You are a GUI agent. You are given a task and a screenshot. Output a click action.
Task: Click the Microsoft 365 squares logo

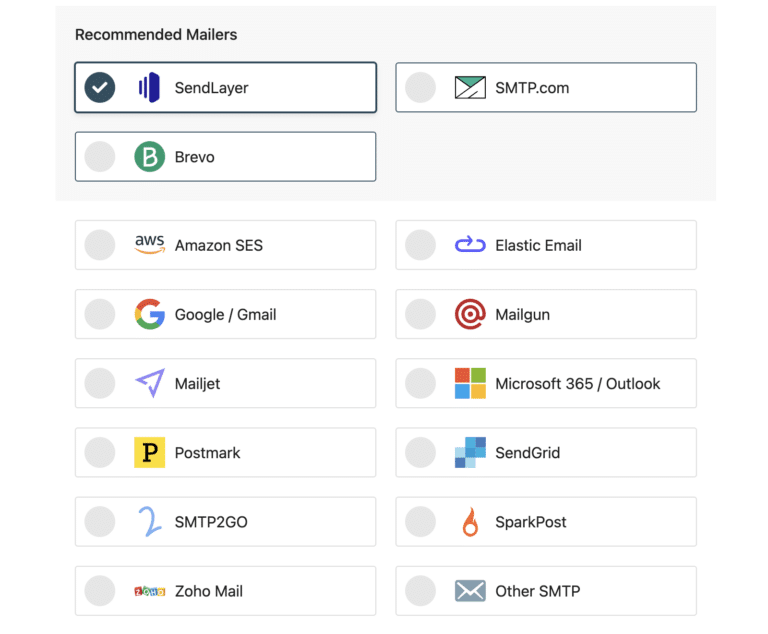[470, 383]
